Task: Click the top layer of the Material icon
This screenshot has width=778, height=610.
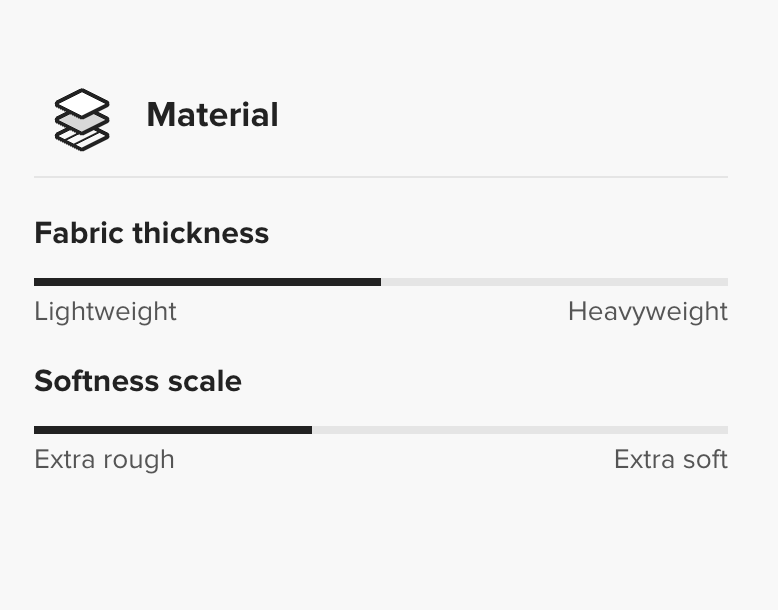Action: tap(81, 101)
